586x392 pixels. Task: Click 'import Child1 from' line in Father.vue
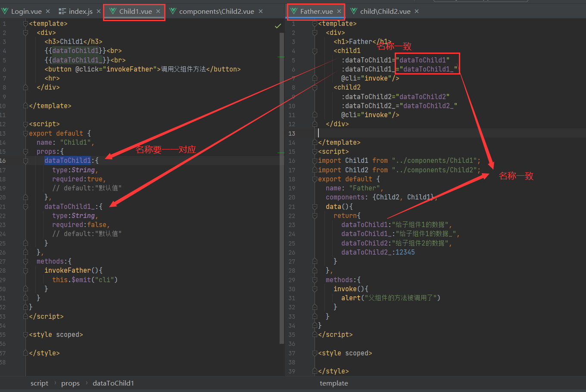(x=399, y=161)
